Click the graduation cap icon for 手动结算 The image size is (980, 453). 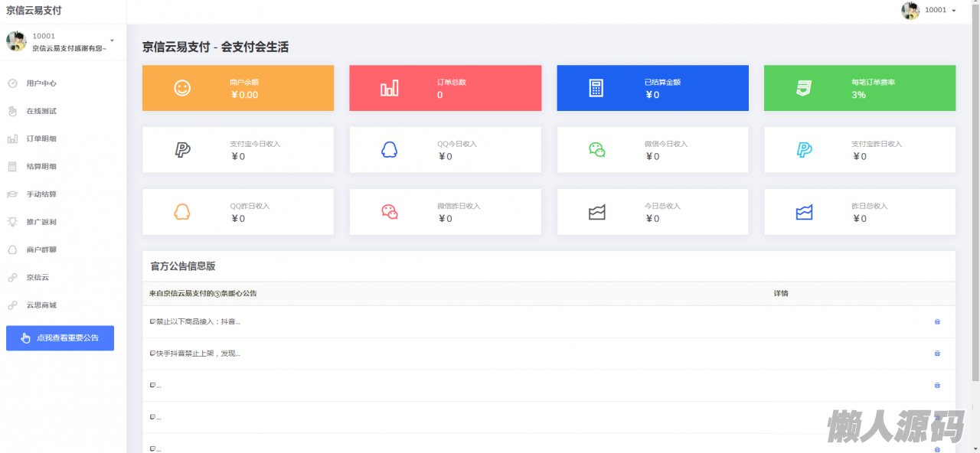[x=12, y=194]
